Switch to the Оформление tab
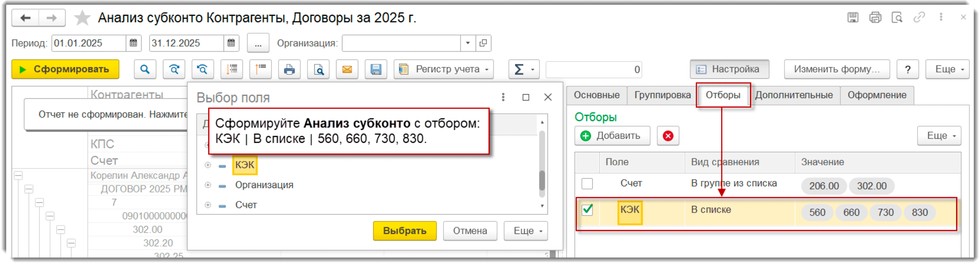 [877, 95]
